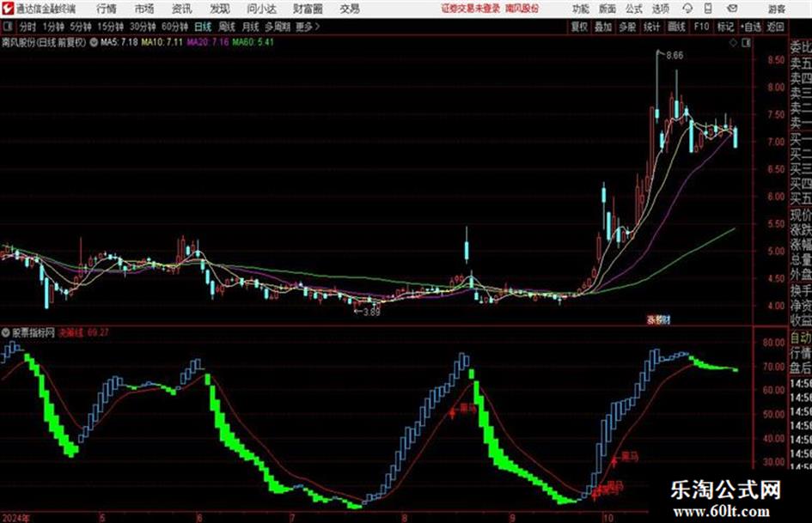Click the 标记 mark toolbar button
This screenshot has width=812, height=523.
pos(725,27)
